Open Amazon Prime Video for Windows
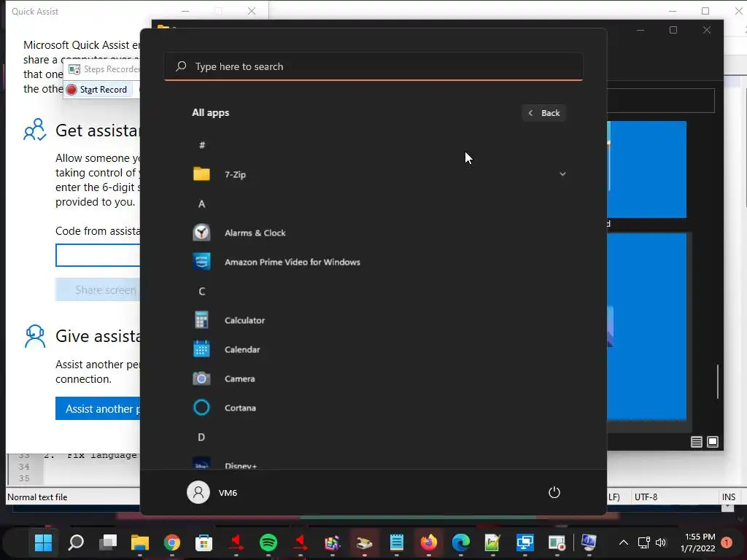Image resolution: width=747 pixels, height=560 pixels. tap(379, 262)
